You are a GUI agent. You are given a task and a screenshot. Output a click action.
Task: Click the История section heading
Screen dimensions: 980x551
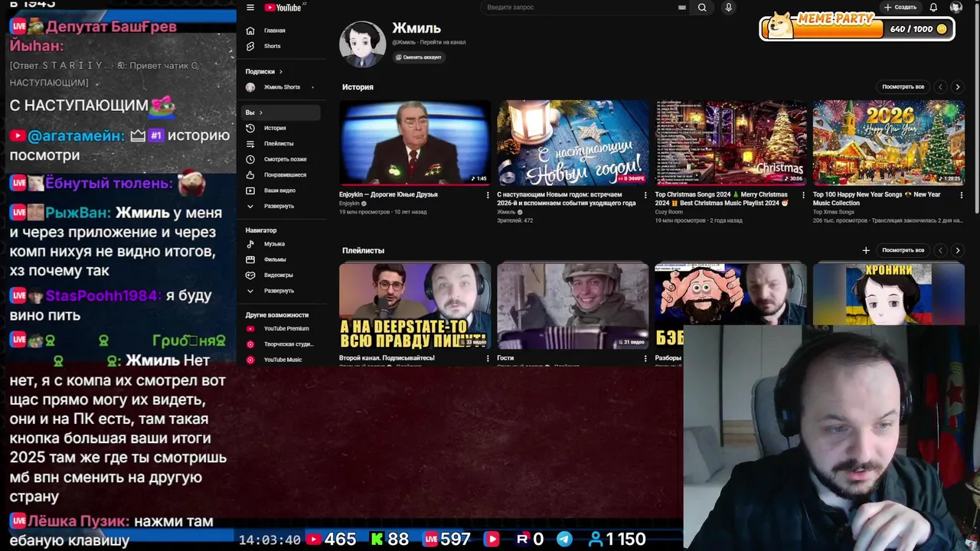click(x=358, y=87)
